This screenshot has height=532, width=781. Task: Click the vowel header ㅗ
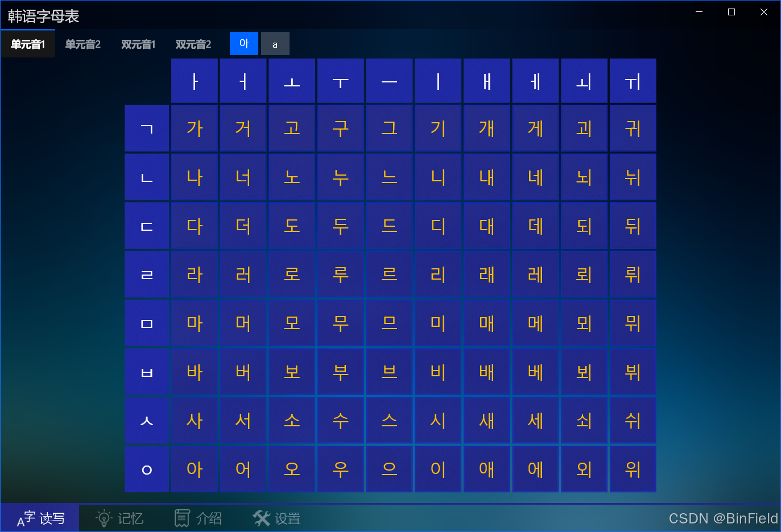pos(292,81)
